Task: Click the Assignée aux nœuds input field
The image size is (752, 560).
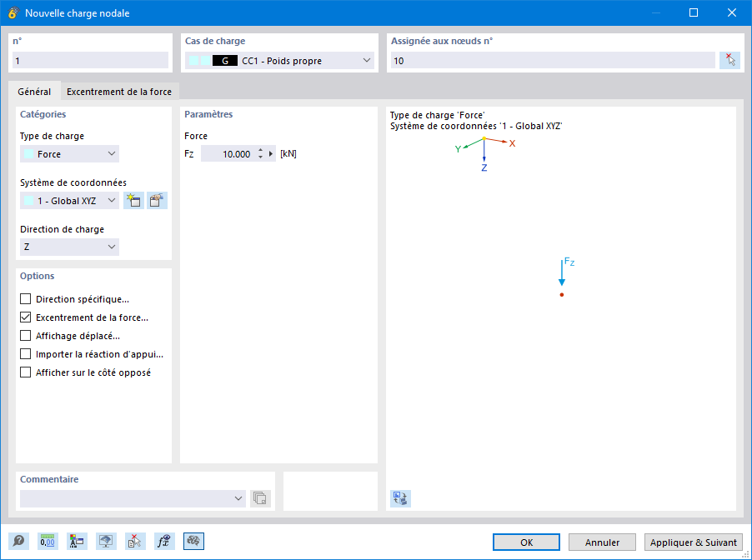Action: 553,60
